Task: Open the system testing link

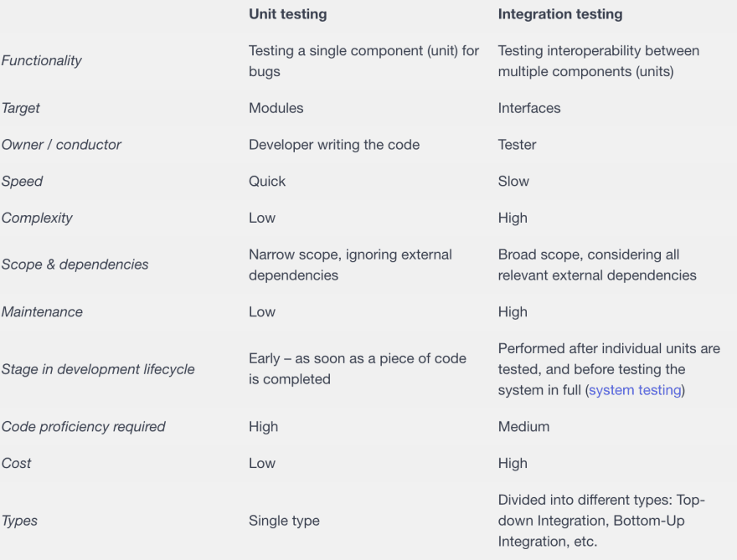Action: pyautogui.click(x=635, y=390)
